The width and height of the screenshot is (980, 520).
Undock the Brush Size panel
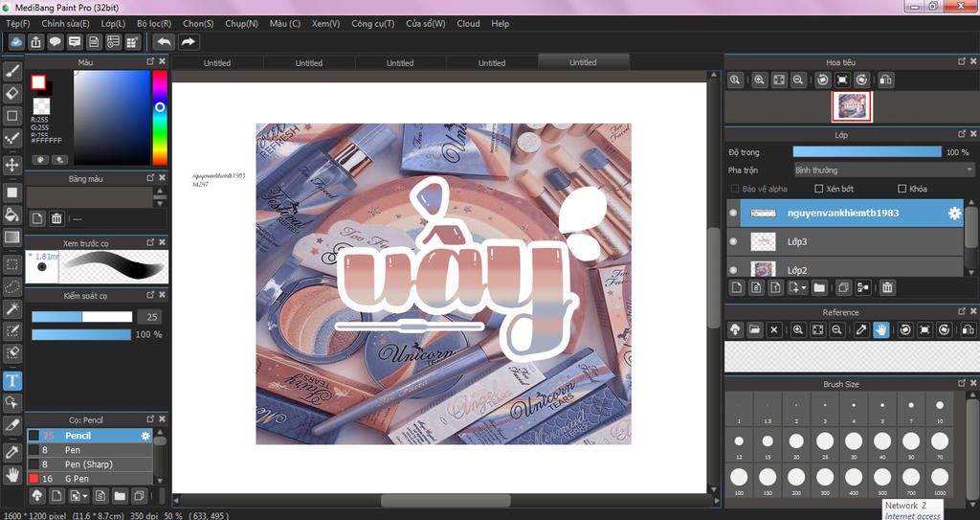(x=962, y=383)
